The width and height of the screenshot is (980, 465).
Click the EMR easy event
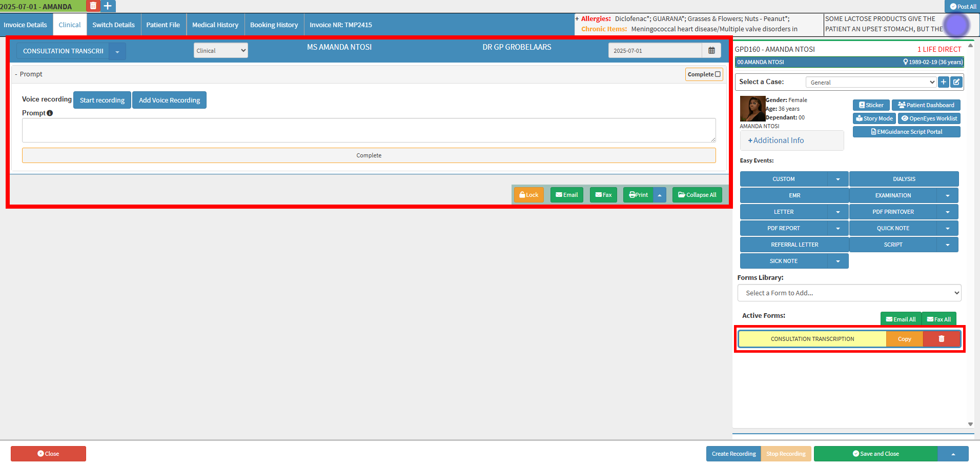pyautogui.click(x=794, y=195)
